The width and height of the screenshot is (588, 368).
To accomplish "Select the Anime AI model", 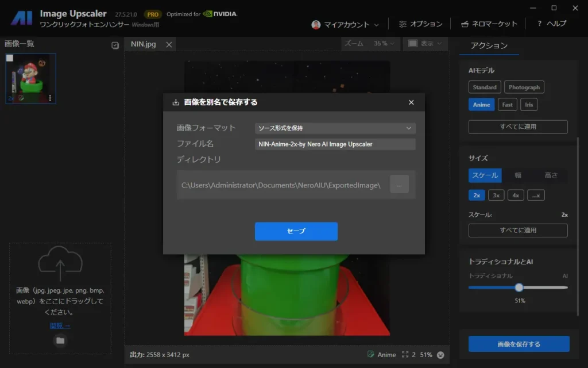I will (x=481, y=105).
